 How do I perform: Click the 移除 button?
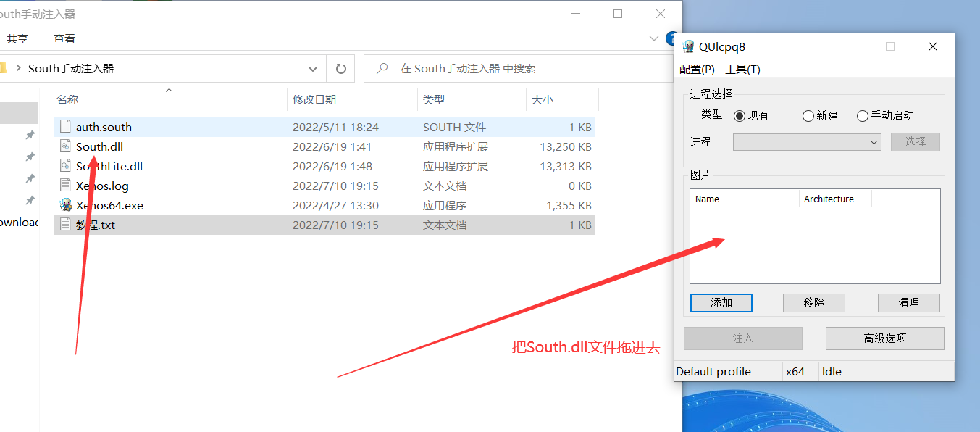tap(814, 303)
